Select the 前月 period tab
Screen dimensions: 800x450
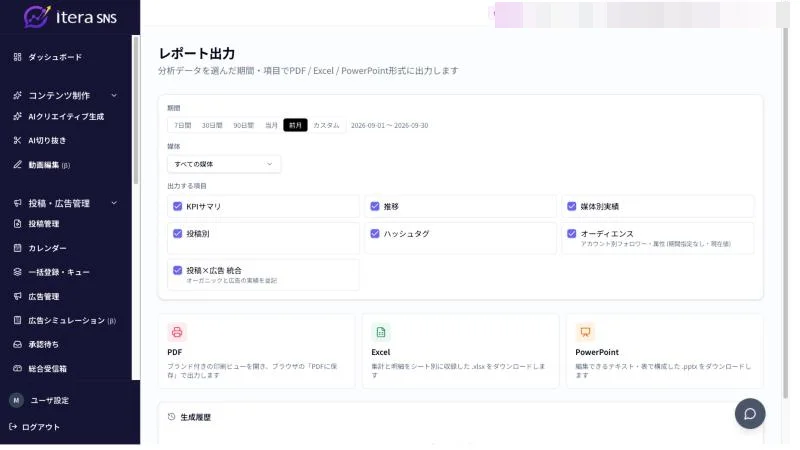pyautogui.click(x=295, y=125)
